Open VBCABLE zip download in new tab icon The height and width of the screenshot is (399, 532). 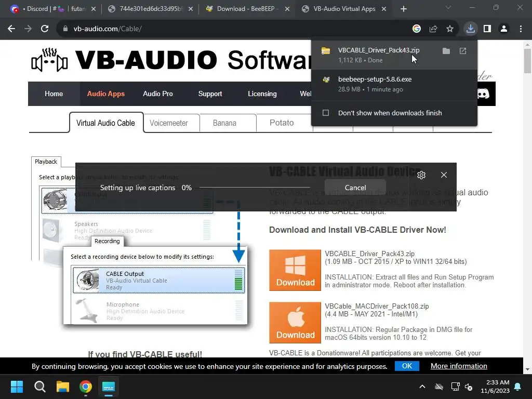[x=463, y=51]
